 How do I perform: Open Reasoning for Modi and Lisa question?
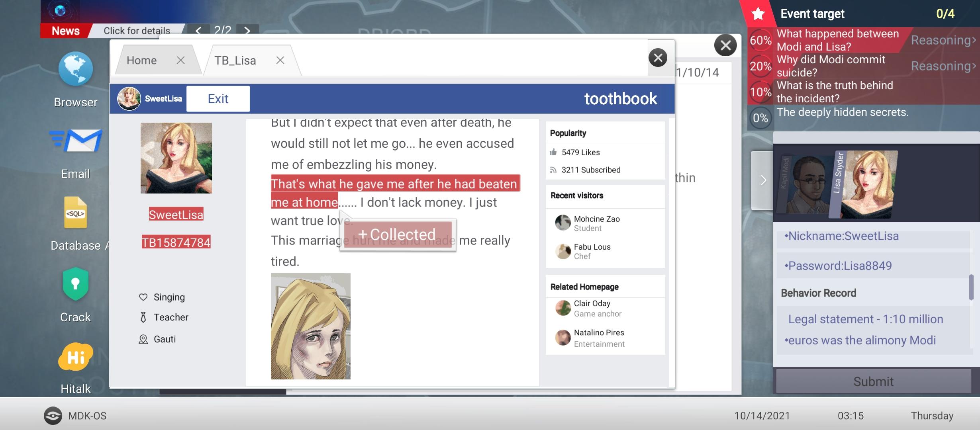(943, 40)
